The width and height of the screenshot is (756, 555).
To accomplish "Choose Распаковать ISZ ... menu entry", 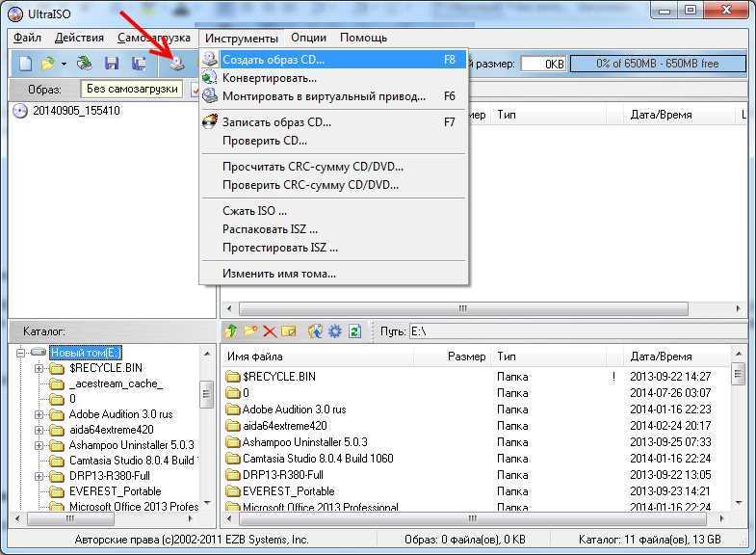I will click(333, 229).
